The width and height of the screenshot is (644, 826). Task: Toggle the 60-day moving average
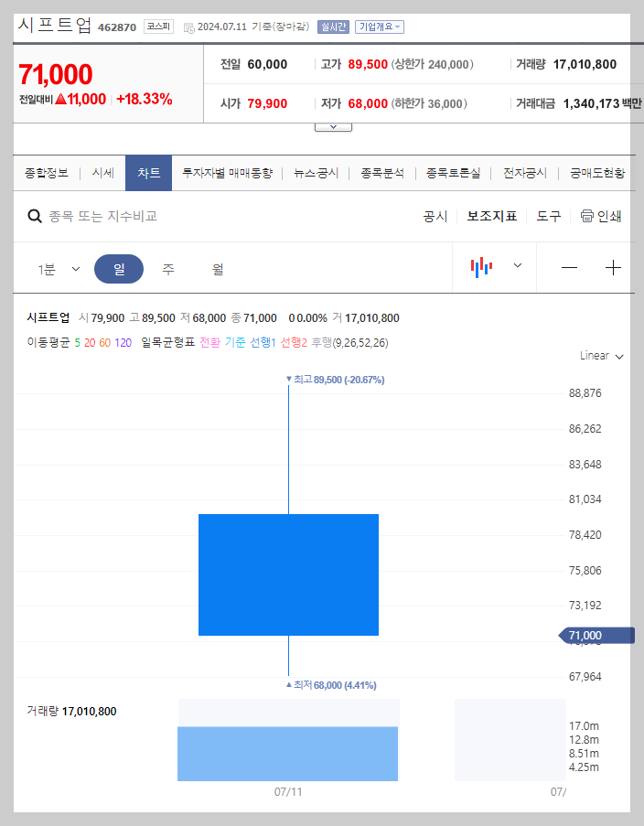point(105,343)
